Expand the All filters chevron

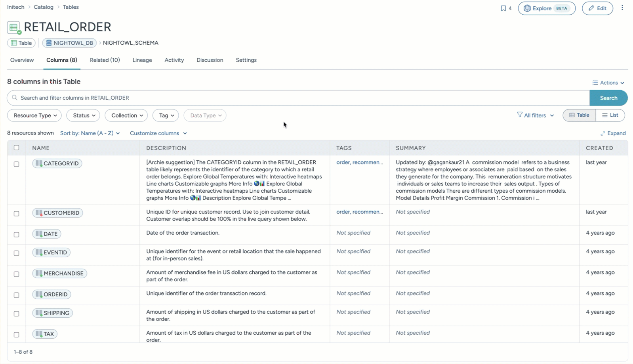tap(552, 116)
